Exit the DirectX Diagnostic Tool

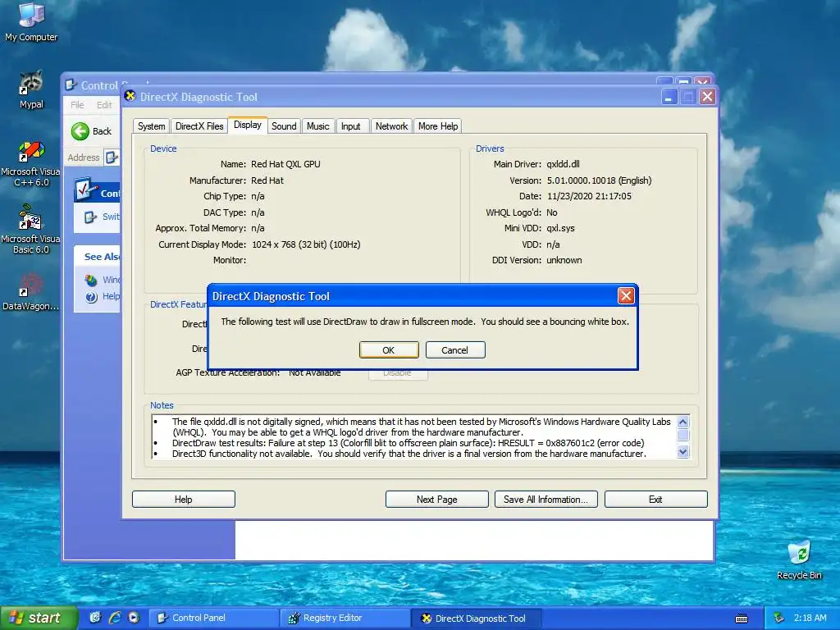click(655, 500)
